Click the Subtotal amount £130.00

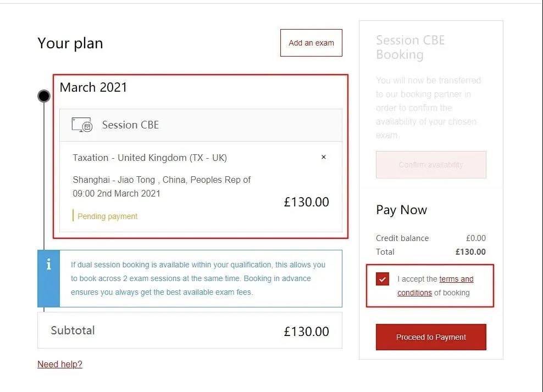pos(306,332)
